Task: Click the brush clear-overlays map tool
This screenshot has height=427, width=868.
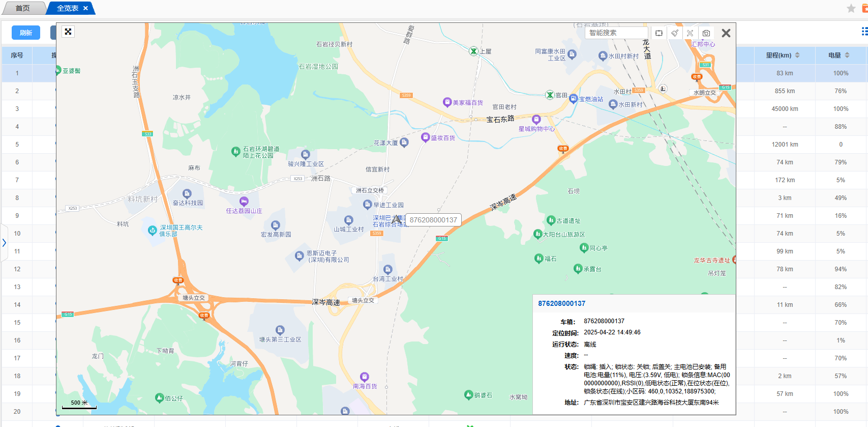Action: click(x=675, y=33)
